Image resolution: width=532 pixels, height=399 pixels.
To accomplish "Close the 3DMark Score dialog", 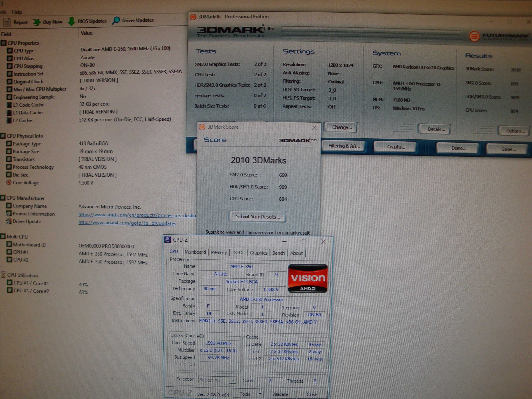I will point(314,128).
